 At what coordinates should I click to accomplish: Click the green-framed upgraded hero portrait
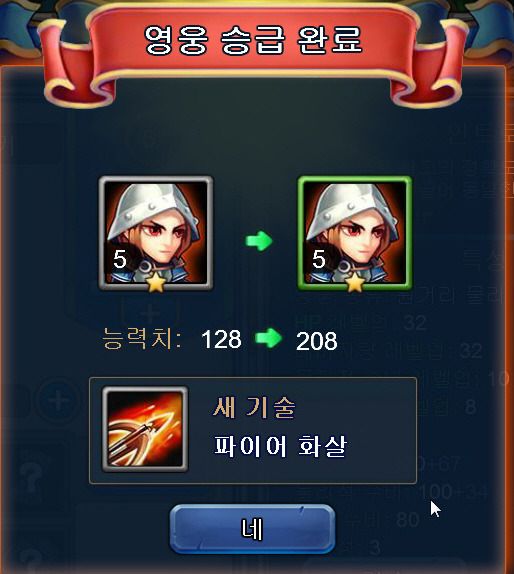pyautogui.click(x=355, y=233)
